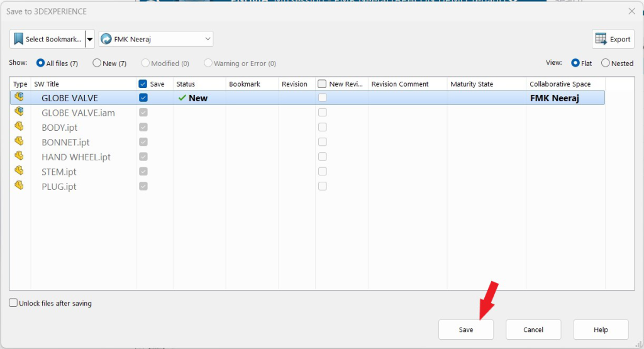Select the All files (7) radio button
Viewport: 644px width, 349px height.
tap(40, 64)
